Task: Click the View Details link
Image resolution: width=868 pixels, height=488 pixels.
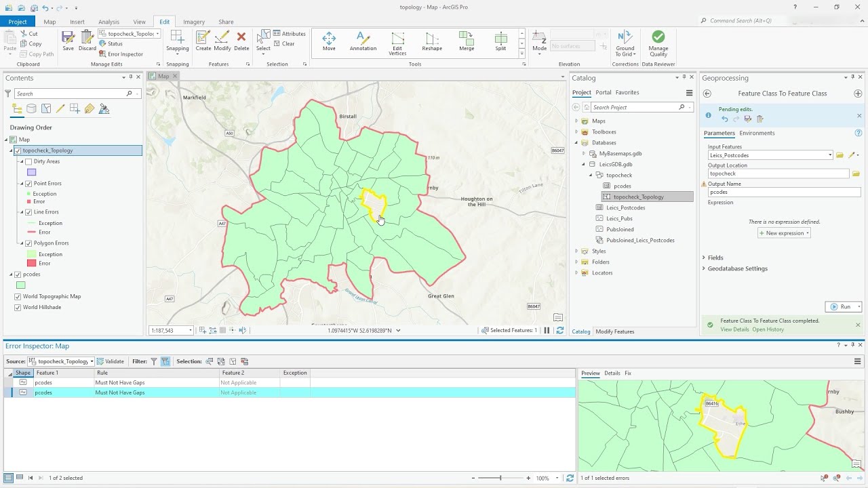Action: pos(734,329)
